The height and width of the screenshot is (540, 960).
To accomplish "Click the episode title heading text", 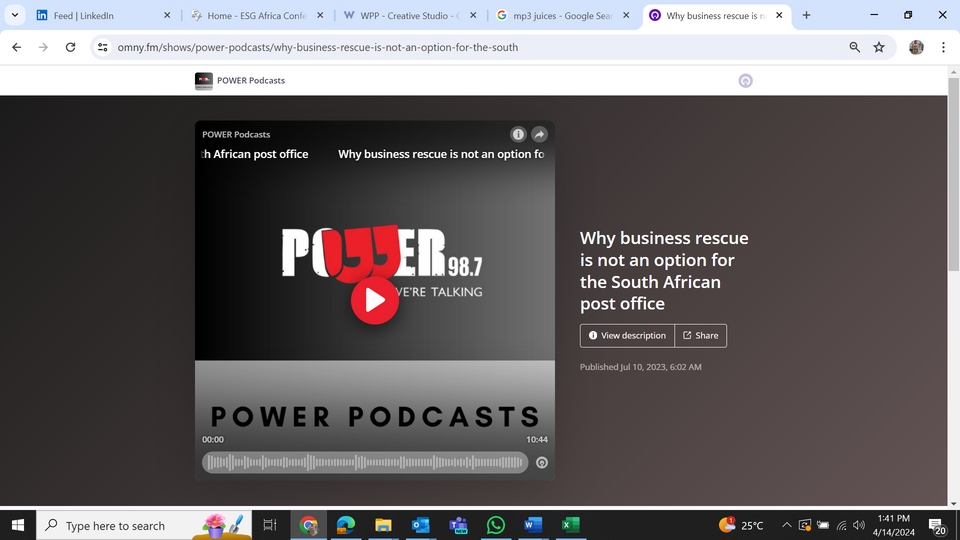I will (x=664, y=271).
